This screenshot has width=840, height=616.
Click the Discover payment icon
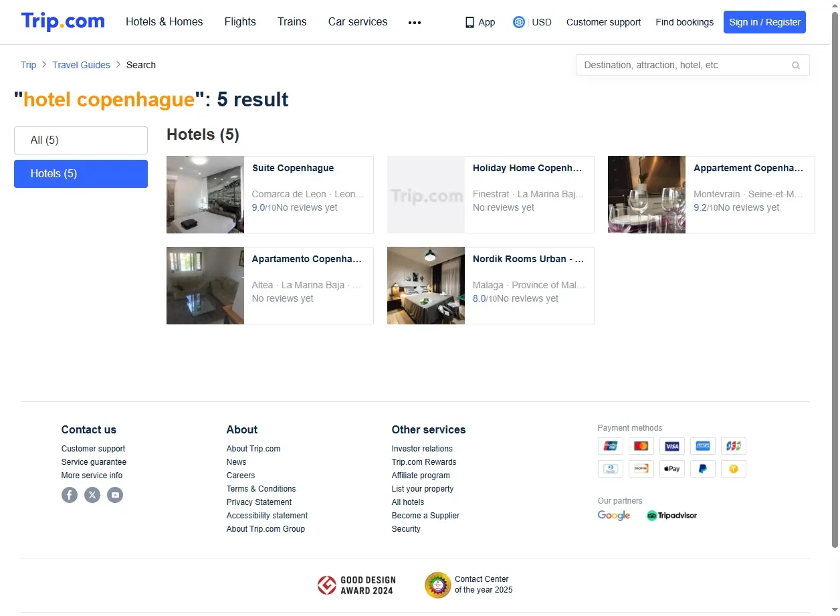pyautogui.click(x=641, y=469)
